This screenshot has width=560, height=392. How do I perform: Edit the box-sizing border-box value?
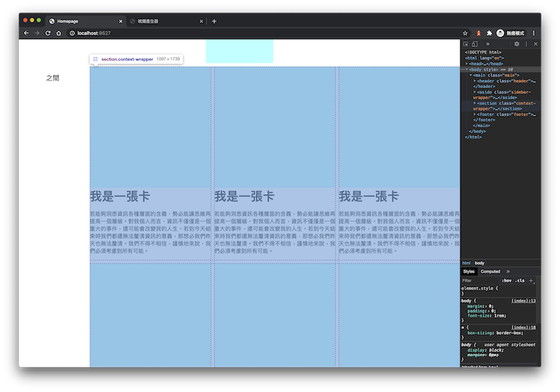(x=510, y=333)
